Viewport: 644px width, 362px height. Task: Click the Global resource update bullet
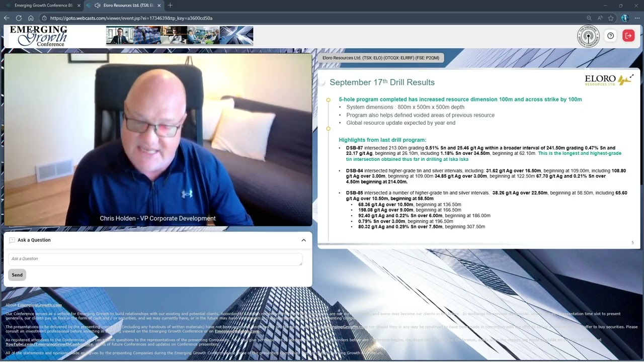(400, 123)
